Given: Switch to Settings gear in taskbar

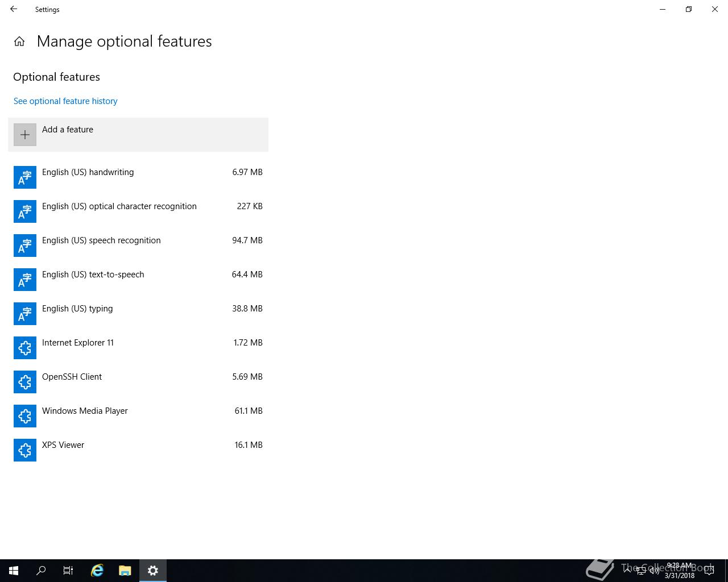Looking at the screenshot, I should pos(152,571).
